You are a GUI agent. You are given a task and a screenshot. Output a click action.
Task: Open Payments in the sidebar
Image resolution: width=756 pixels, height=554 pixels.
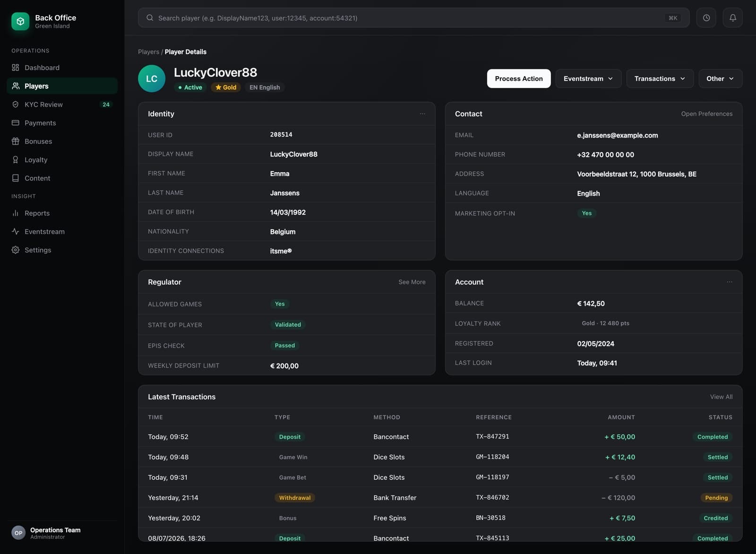click(62, 123)
